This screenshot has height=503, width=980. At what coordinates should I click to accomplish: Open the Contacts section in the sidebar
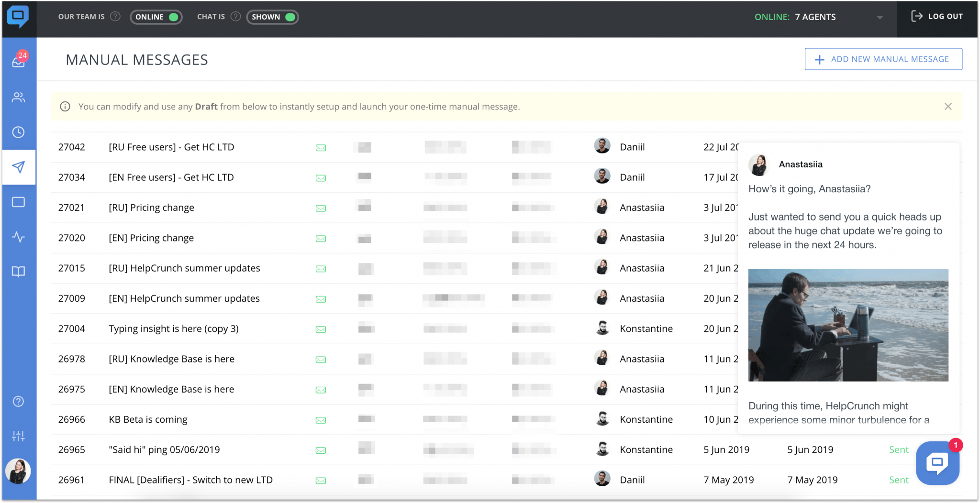click(18, 97)
